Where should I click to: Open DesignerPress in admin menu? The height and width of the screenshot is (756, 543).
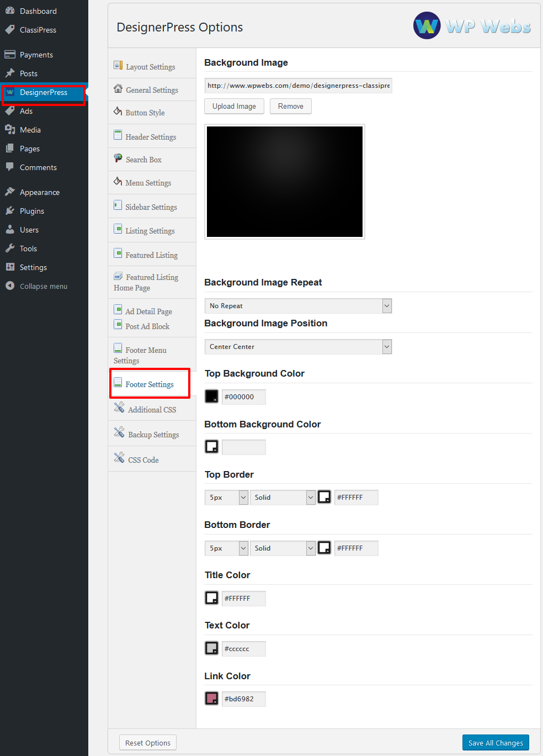(x=44, y=93)
